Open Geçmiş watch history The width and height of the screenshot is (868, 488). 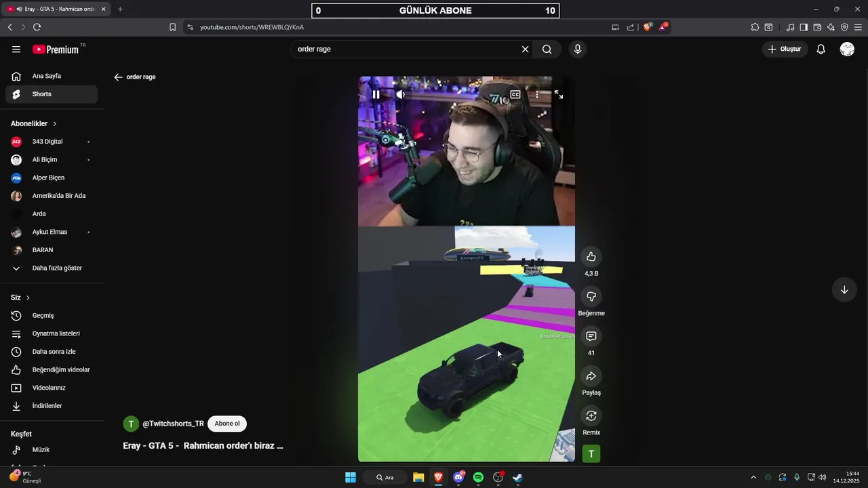[52, 316]
